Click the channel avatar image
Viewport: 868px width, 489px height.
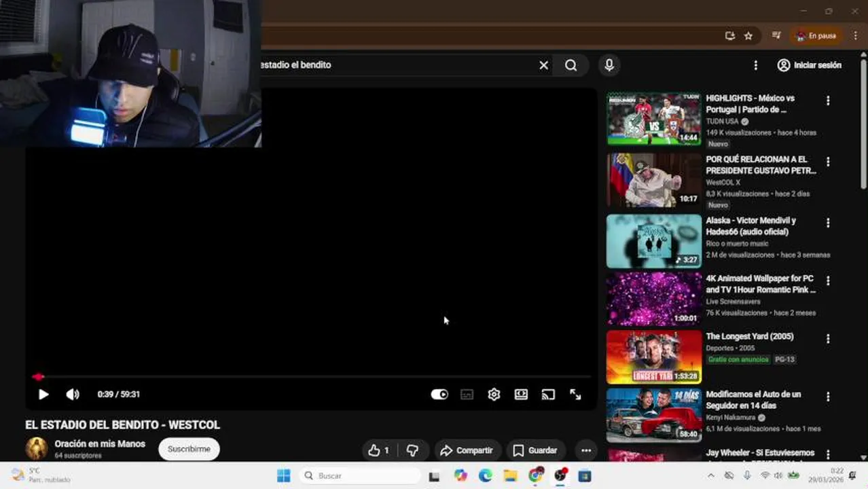coord(37,448)
